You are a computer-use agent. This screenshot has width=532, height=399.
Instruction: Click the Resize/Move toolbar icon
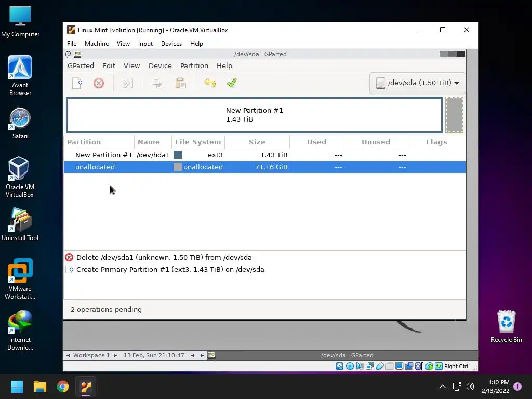pos(128,83)
